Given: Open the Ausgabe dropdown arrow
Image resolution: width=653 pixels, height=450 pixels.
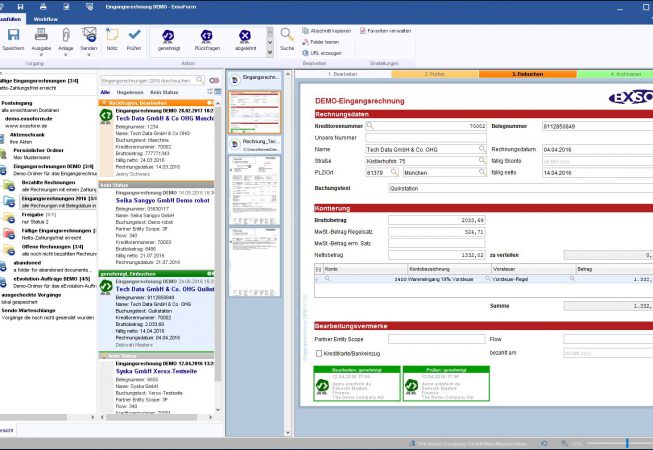Looking at the screenshot, I should click(41, 55).
